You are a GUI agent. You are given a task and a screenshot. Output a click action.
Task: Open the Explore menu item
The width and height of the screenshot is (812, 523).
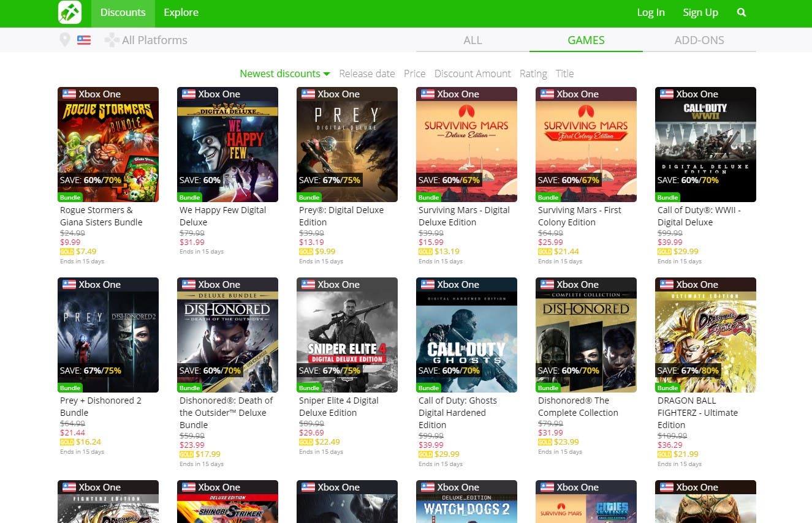[x=181, y=12]
